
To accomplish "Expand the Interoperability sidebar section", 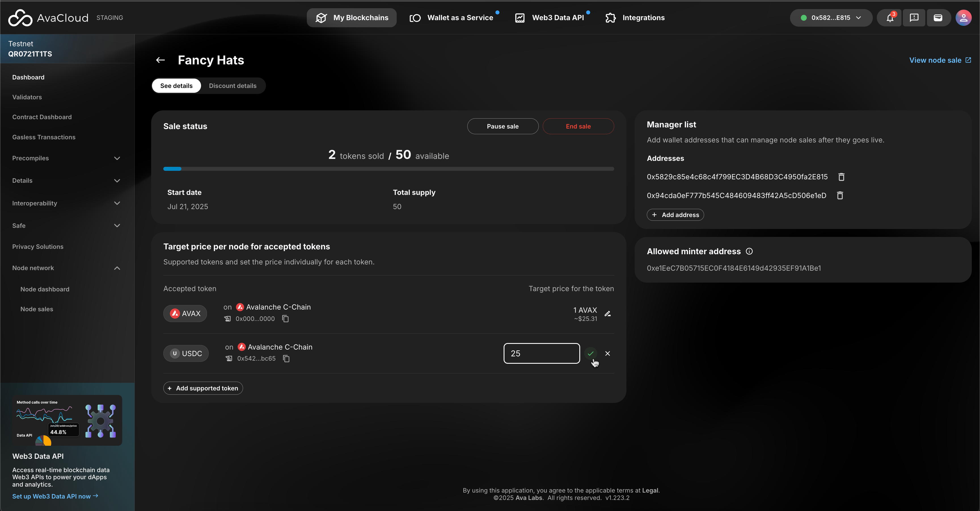I will [117, 203].
